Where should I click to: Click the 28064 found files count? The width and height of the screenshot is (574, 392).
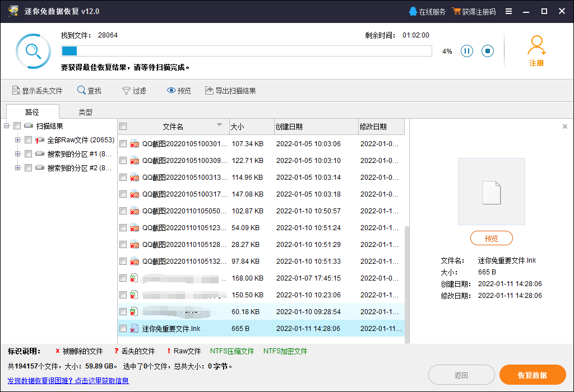(x=108, y=35)
